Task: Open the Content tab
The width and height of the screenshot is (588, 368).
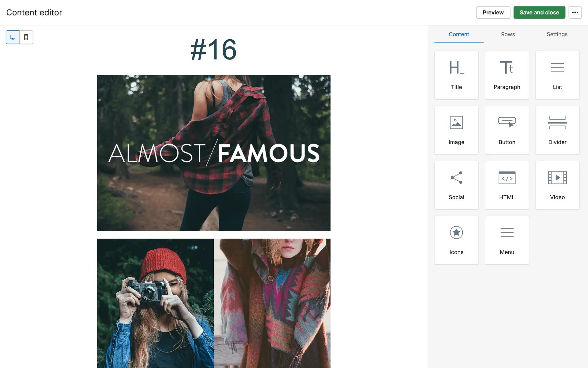Action: 458,34
